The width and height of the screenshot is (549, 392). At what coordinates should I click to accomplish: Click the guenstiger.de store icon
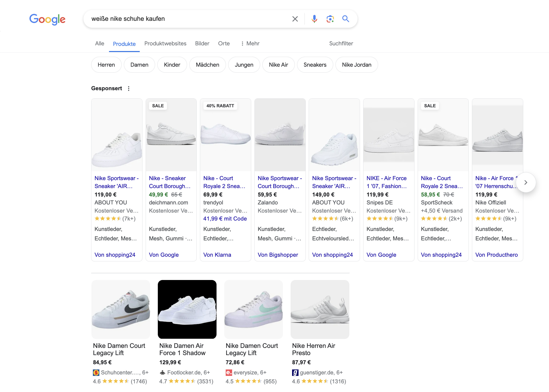pyautogui.click(x=295, y=372)
